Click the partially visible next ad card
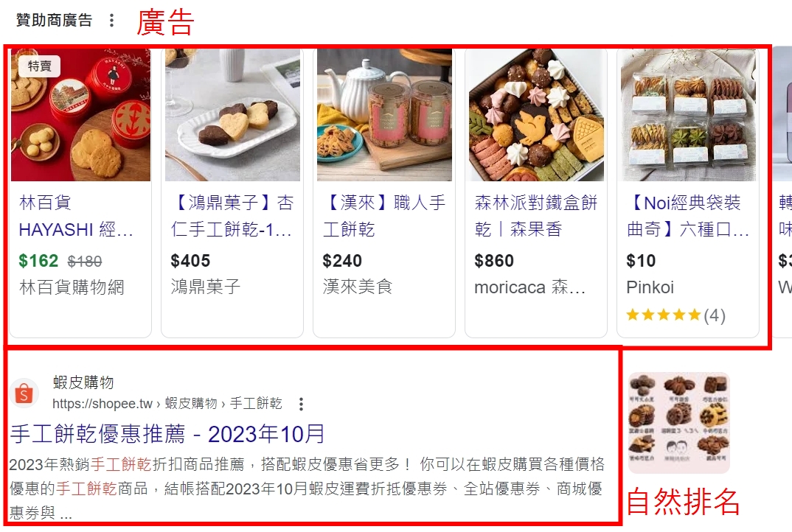 click(782, 192)
